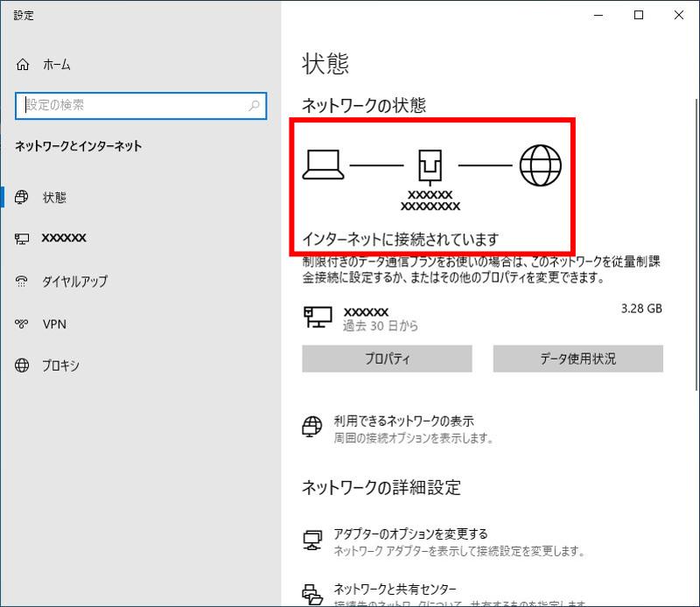Click the Ethernet connector icon in diagram
The height and width of the screenshot is (607, 700).
430,168
